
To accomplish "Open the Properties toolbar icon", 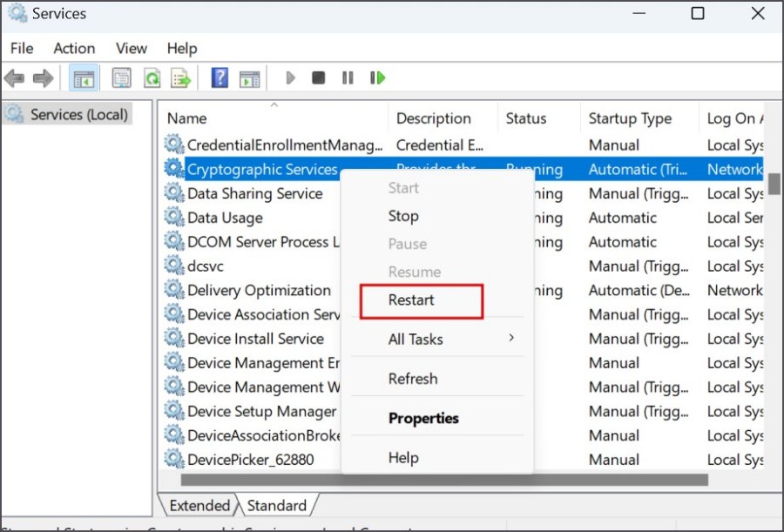I will coord(121,78).
